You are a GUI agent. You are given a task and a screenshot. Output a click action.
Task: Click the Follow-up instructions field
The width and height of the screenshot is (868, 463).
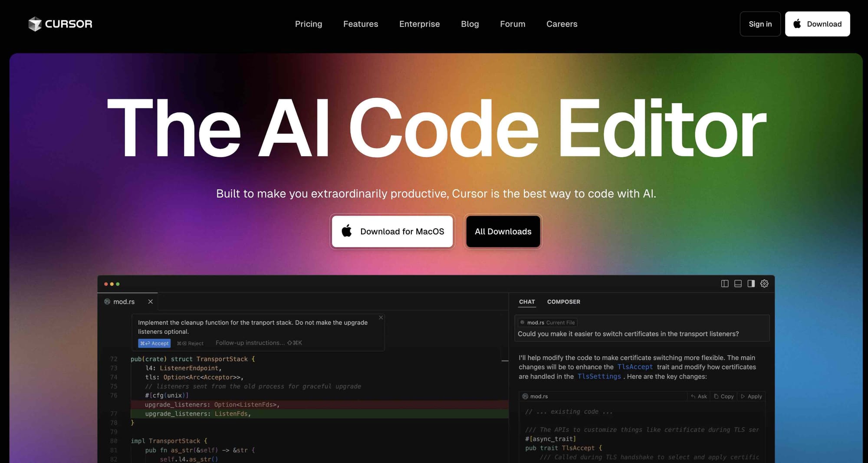[x=259, y=343]
